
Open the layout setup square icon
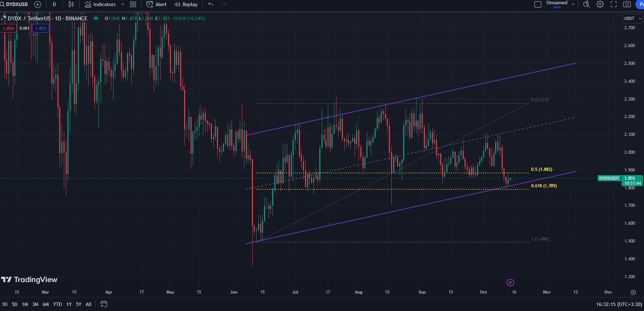coord(538,4)
